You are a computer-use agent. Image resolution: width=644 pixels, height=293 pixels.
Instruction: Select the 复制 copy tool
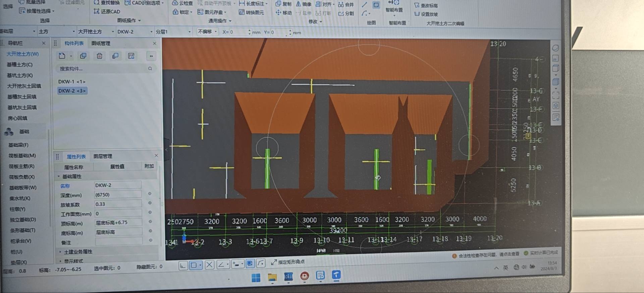[x=283, y=4]
